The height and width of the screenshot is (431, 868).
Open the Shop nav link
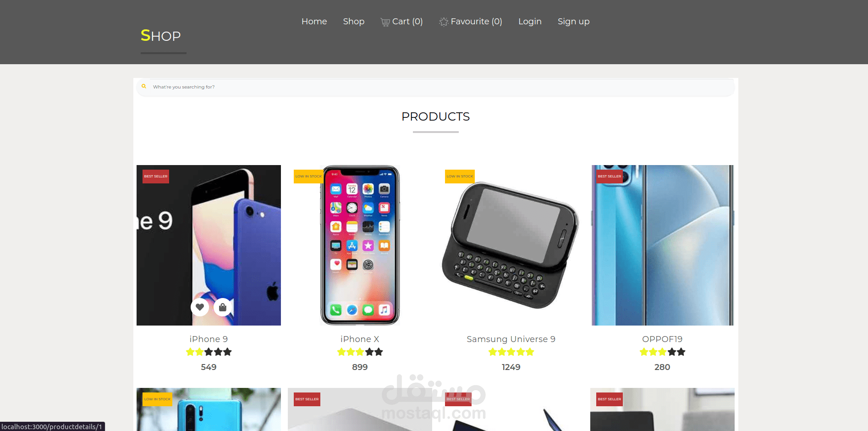354,22
